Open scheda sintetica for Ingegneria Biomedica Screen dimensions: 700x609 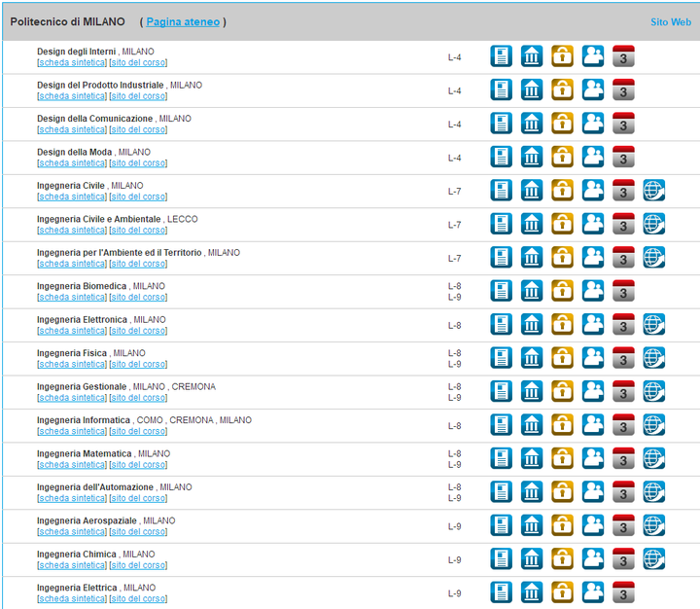tap(72, 297)
